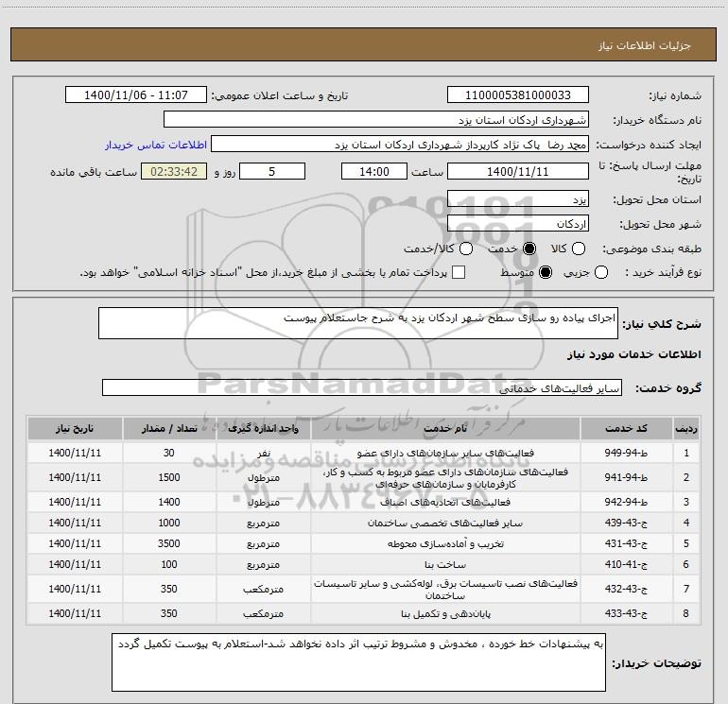Viewport: 728px width, 704px height.
Task: Click service code ط-94-942
Action: [626, 502]
